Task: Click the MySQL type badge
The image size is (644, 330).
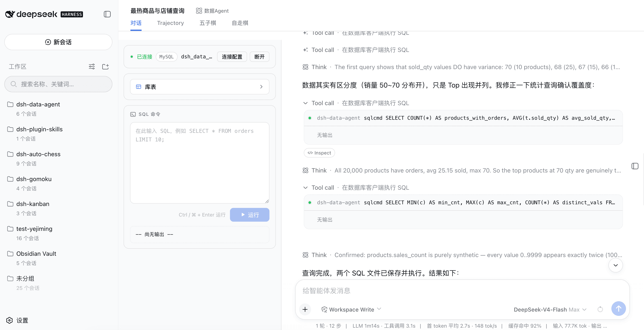Action: [x=166, y=57]
